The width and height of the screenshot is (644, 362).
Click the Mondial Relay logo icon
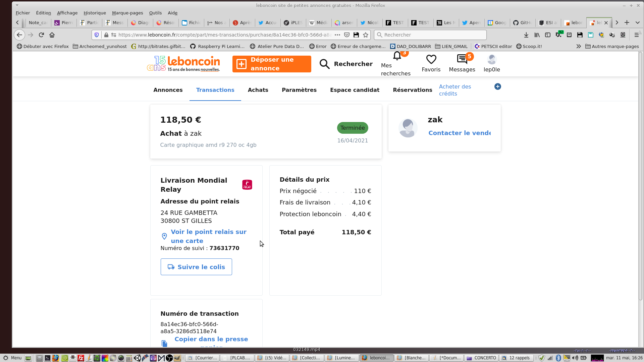coord(247,185)
